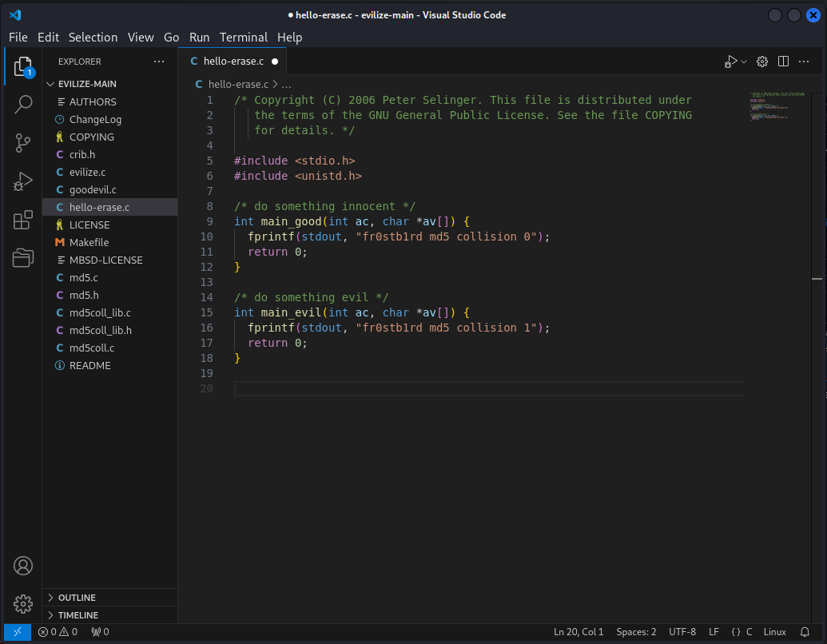The width and height of the screenshot is (827, 644).
Task: Click the Accounts icon
Action: coord(23,566)
